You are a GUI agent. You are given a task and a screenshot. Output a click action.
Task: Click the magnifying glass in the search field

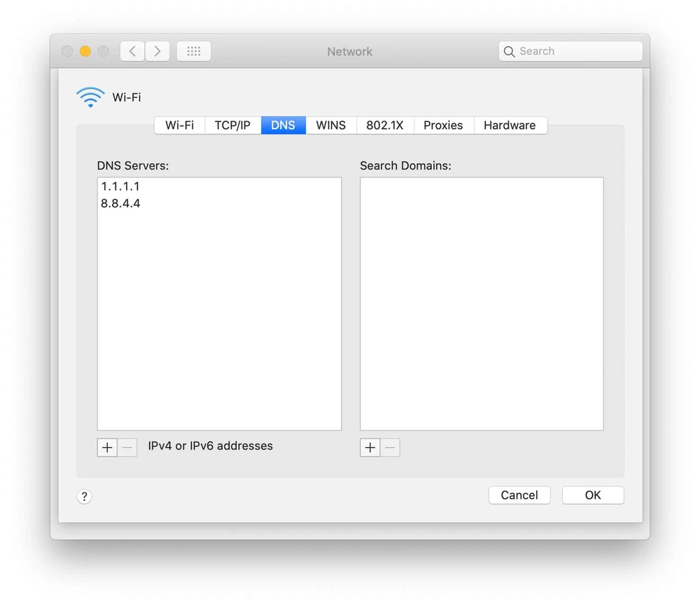point(509,50)
